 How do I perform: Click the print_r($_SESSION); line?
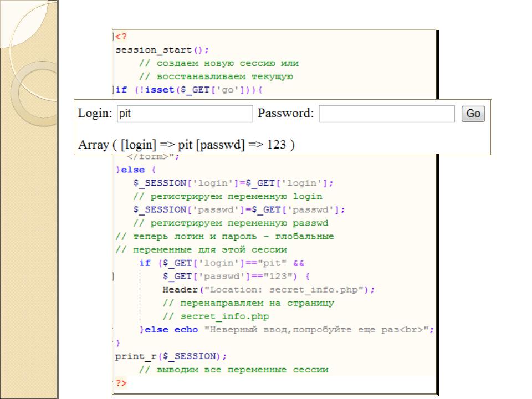pos(171,356)
